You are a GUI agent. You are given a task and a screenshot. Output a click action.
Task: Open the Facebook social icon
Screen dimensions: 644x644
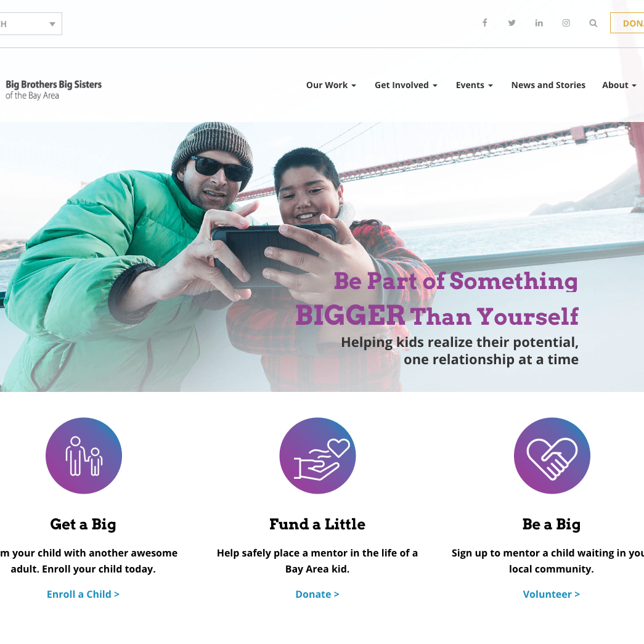point(485,23)
